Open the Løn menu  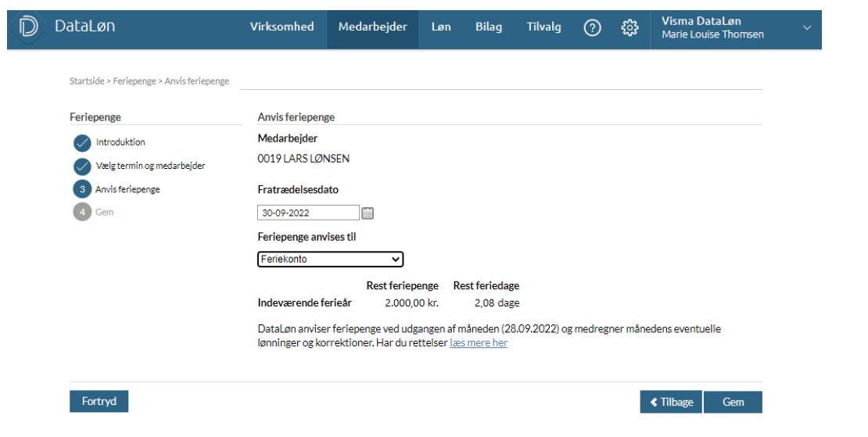point(441,27)
